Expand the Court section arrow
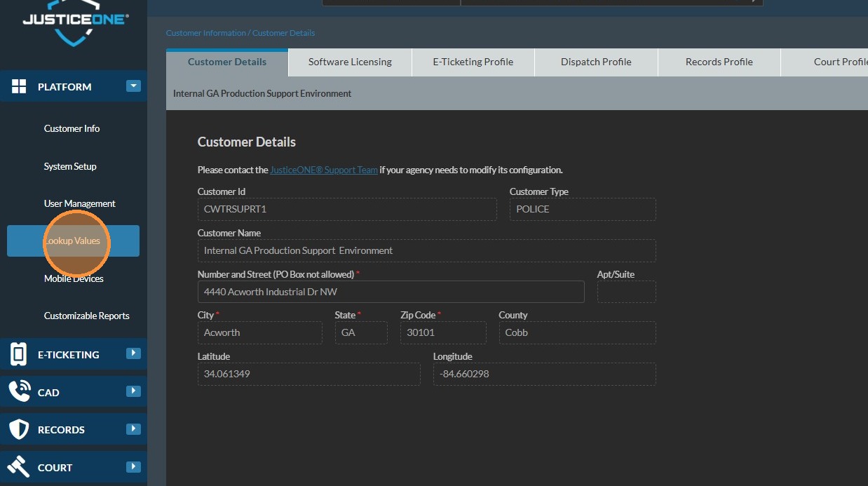Screen dimensions: 868x486 point(133,466)
